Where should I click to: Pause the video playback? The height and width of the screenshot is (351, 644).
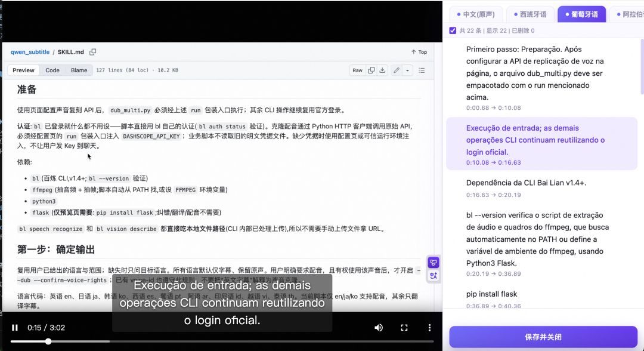[15, 328]
